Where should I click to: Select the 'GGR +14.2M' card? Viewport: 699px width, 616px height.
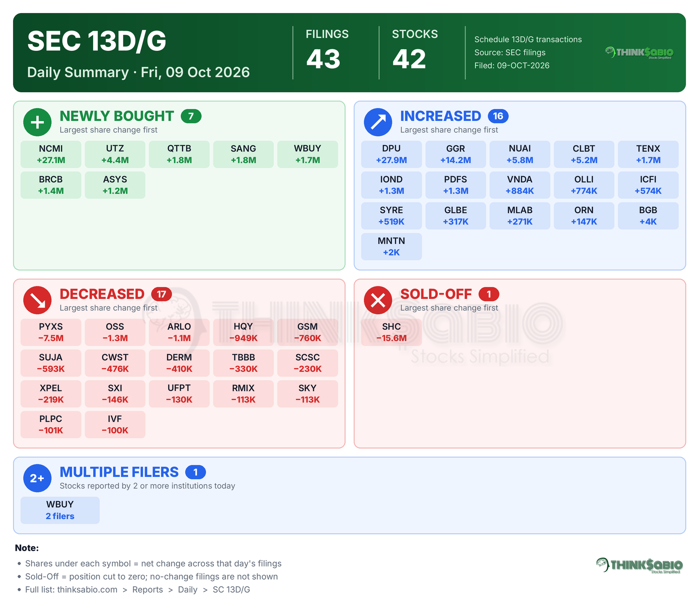[456, 154]
